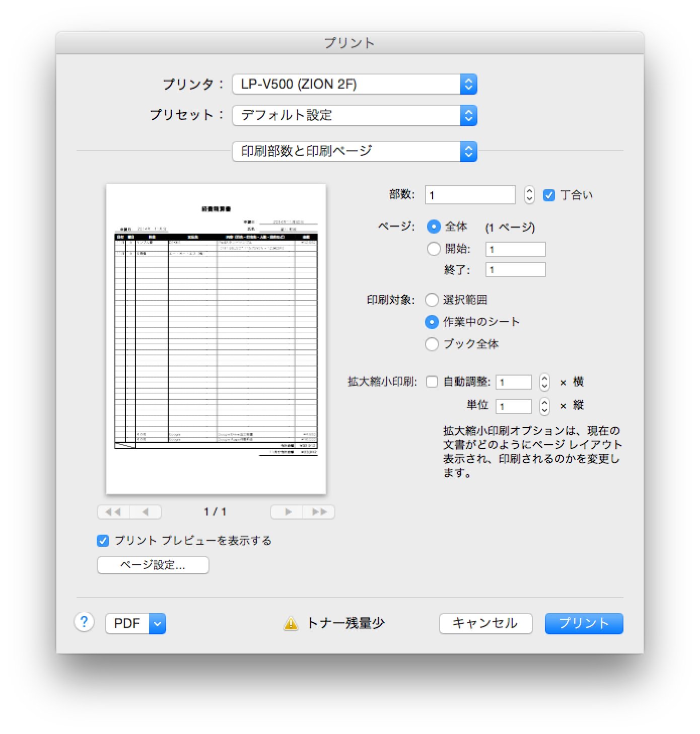700x734 pixels.
Task: Enable 自動調整 auto-fit checkbox
Action: pyautogui.click(x=432, y=382)
